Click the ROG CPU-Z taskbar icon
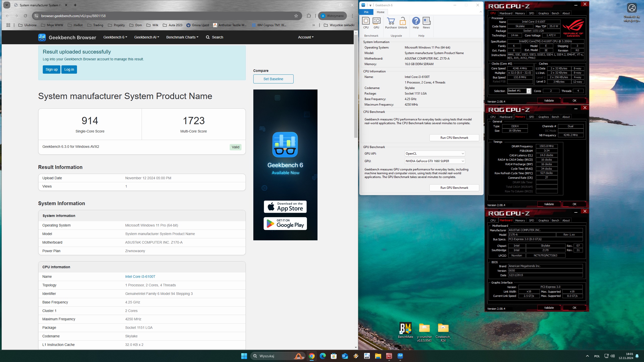Image resolution: width=644 pixels, height=362 pixels. 389,356
